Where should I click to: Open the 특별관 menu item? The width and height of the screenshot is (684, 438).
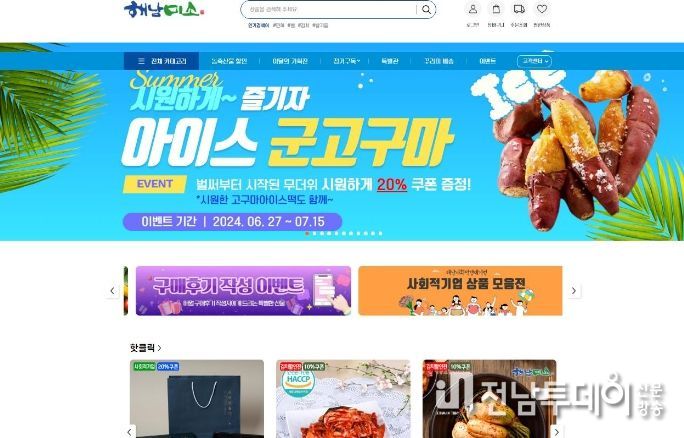click(x=390, y=61)
